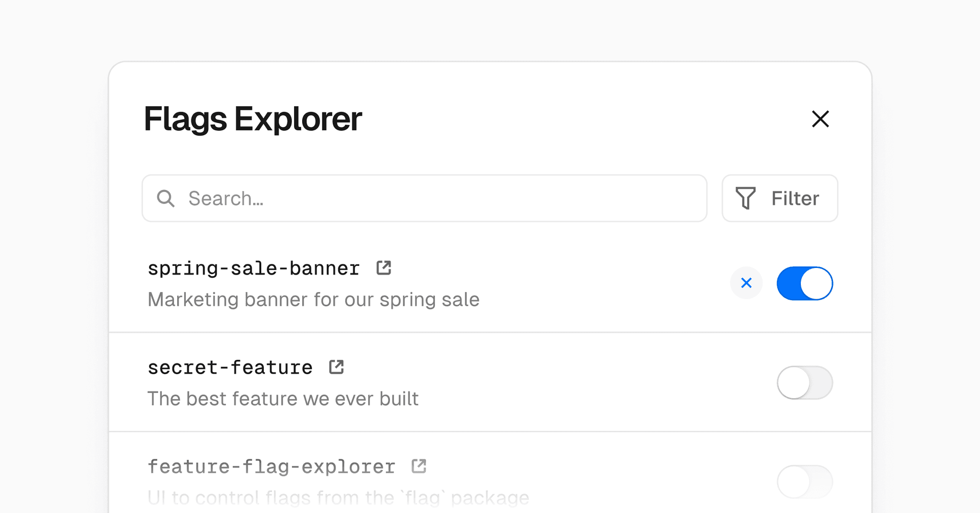Open spring-sale-banner external link icon
980x513 pixels.
pos(384,268)
